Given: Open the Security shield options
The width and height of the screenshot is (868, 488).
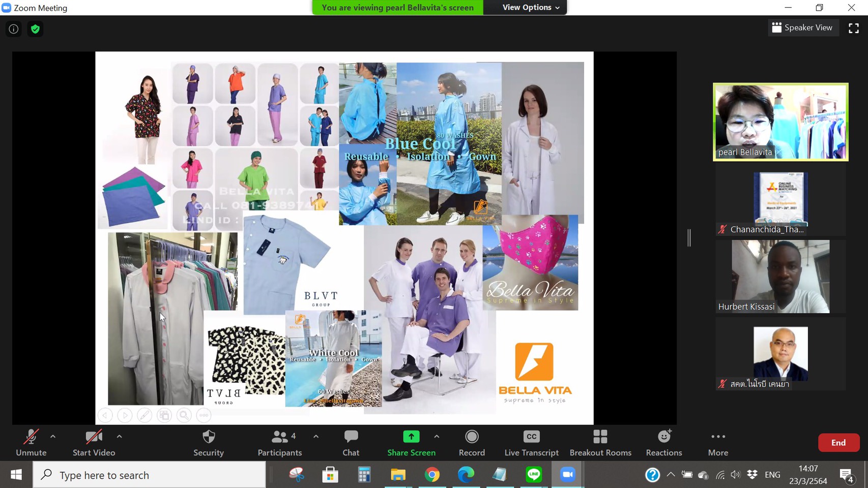Looking at the screenshot, I should coord(209,442).
